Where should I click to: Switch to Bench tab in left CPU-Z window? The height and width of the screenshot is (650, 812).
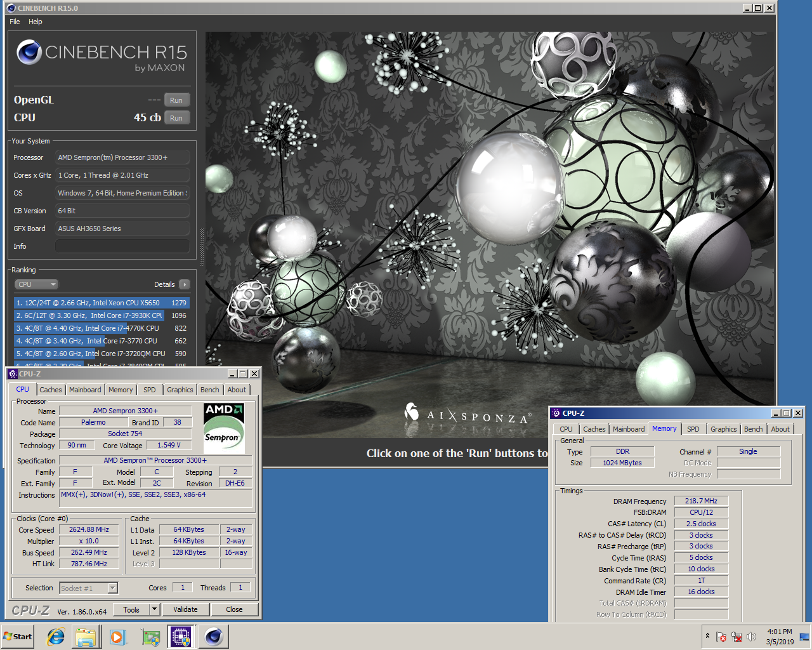[x=210, y=390]
